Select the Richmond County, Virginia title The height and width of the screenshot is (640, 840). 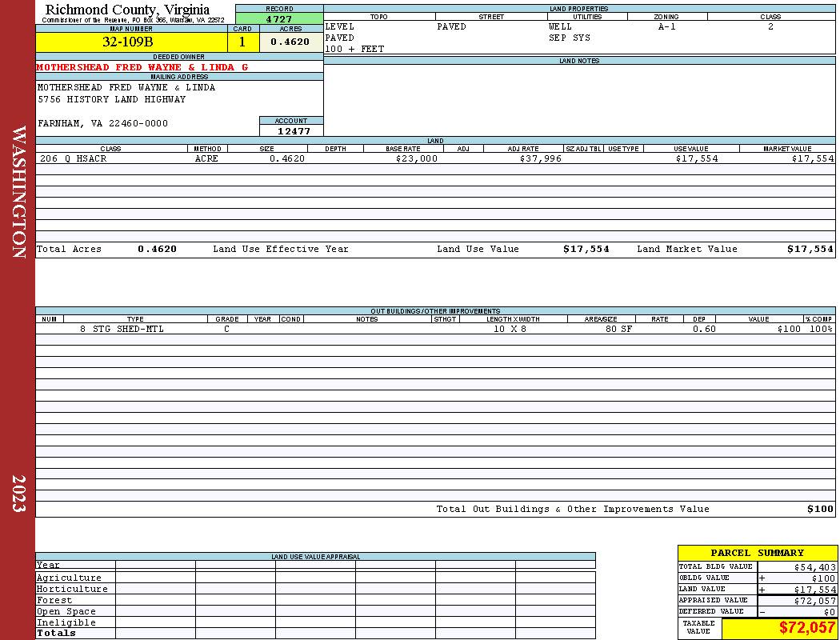(127, 10)
